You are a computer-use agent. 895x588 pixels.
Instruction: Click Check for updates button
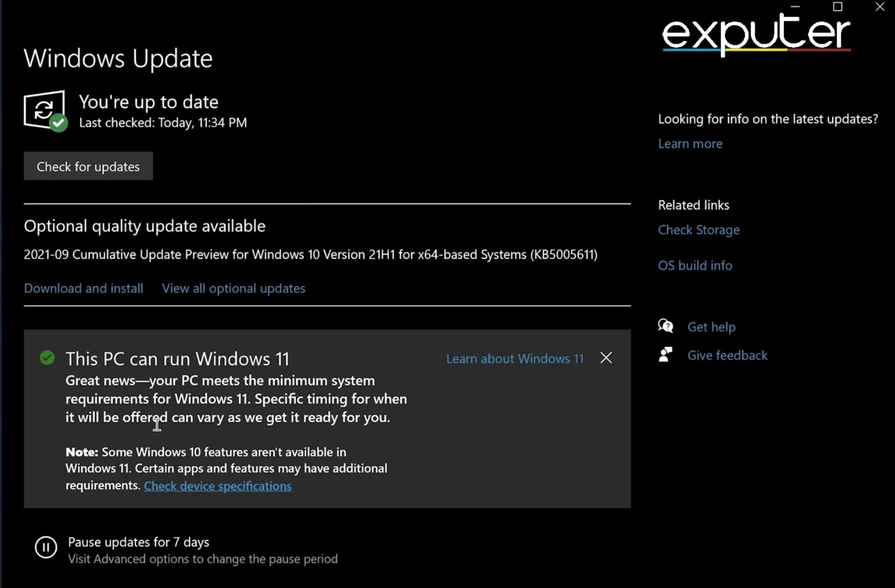tap(88, 166)
